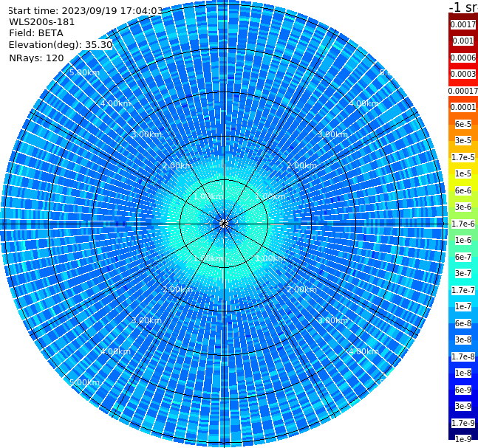
Task: Click the 'Start time: 2023/09/19 17:04:03' text
Action: point(86,11)
